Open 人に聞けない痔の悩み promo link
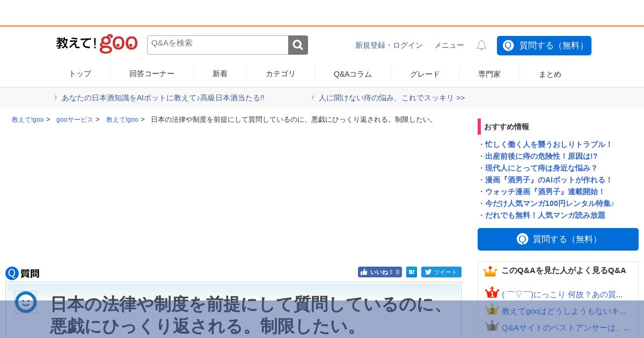 392,98
